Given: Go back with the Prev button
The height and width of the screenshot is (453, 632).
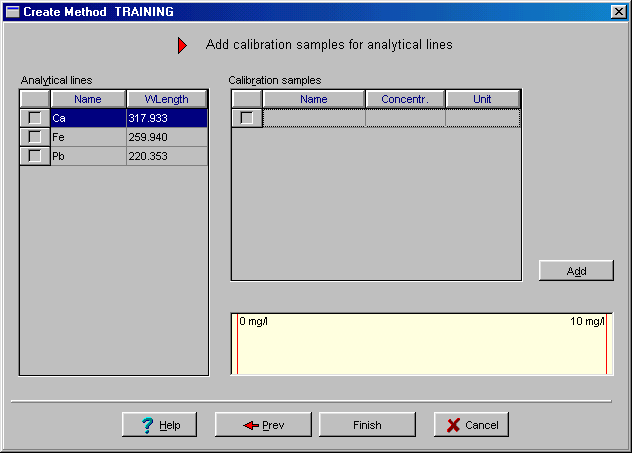Looking at the screenshot, I should pyautogui.click(x=263, y=424).
